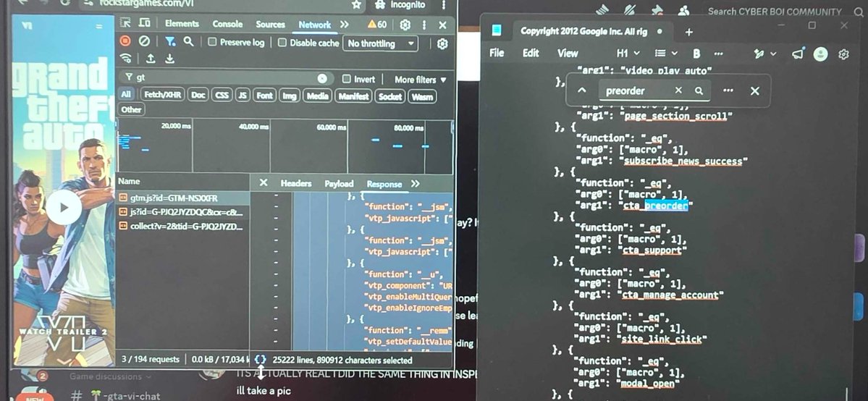Bookmark page with star icon in address bar
Viewport: 868px width, 401px height.
pos(356,4)
